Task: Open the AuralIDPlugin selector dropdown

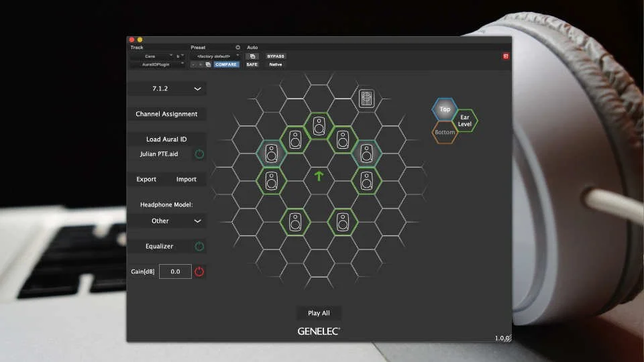Action: click(157, 64)
